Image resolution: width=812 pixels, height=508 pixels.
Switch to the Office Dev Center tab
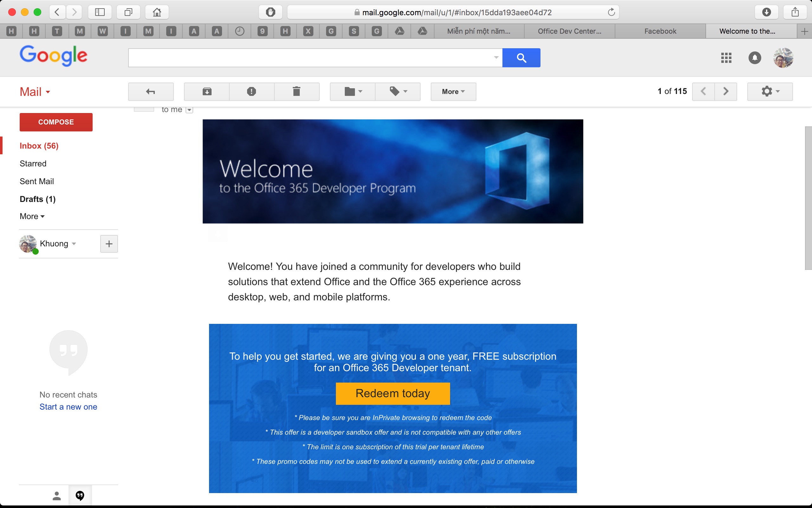coord(569,31)
